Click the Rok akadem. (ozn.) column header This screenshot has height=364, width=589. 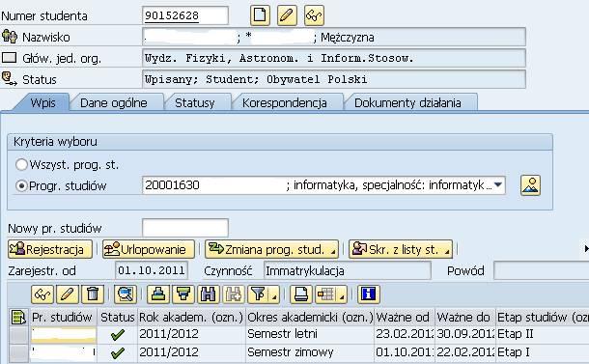[x=191, y=317]
